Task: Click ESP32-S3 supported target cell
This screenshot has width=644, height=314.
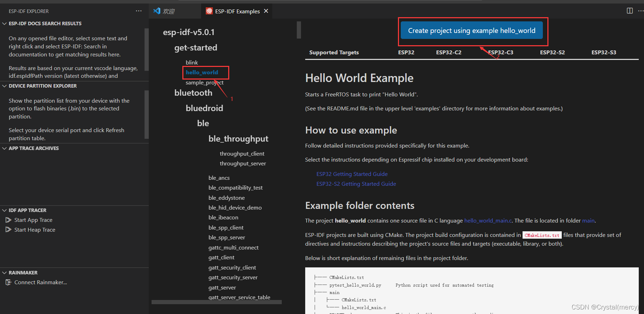Action: pos(604,52)
